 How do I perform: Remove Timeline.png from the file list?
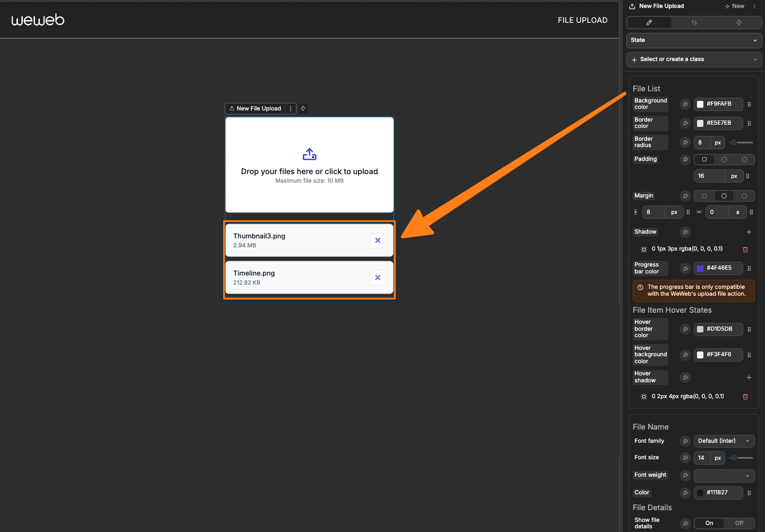pyautogui.click(x=378, y=277)
